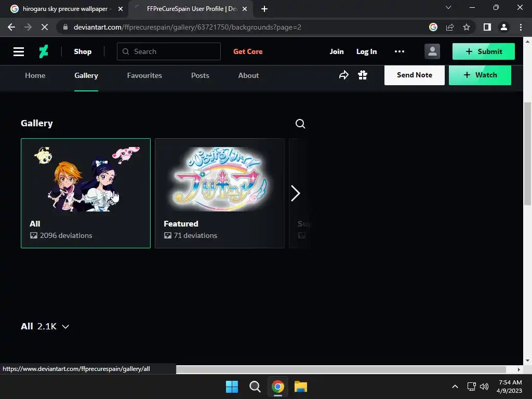This screenshot has width=532, height=399.
Task: Switch to the Home tab
Action: (x=35, y=75)
